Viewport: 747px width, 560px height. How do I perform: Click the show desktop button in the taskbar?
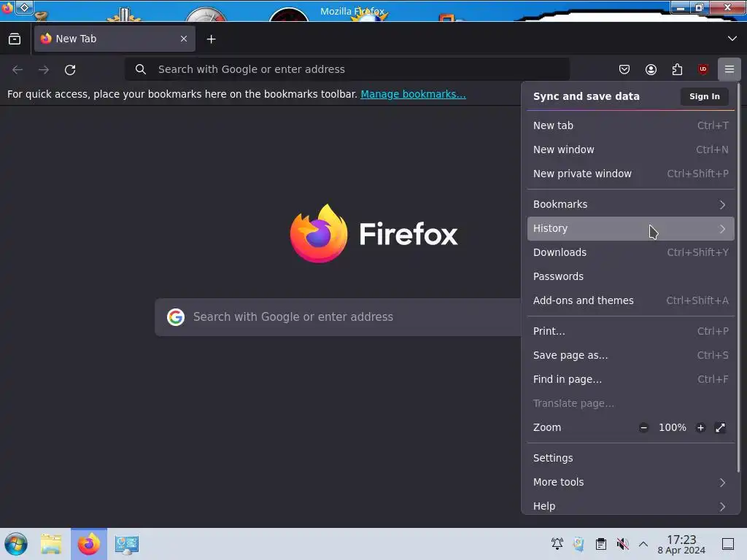coord(728,544)
